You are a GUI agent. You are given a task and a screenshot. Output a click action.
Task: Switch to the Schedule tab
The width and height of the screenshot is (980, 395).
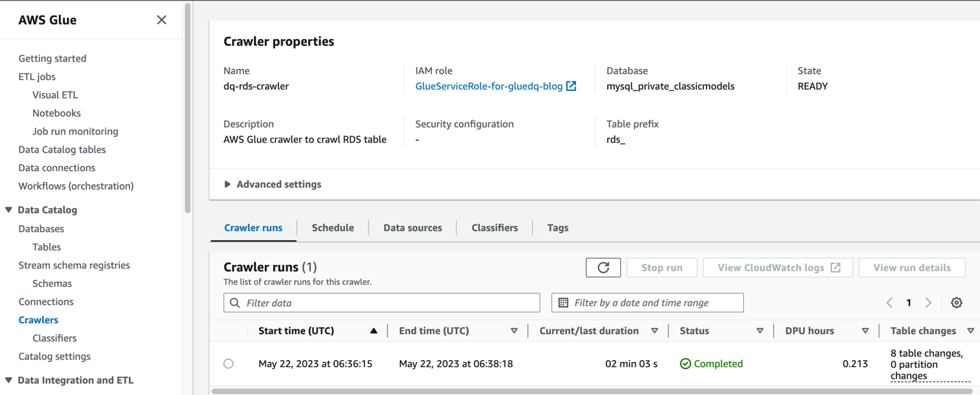click(333, 228)
